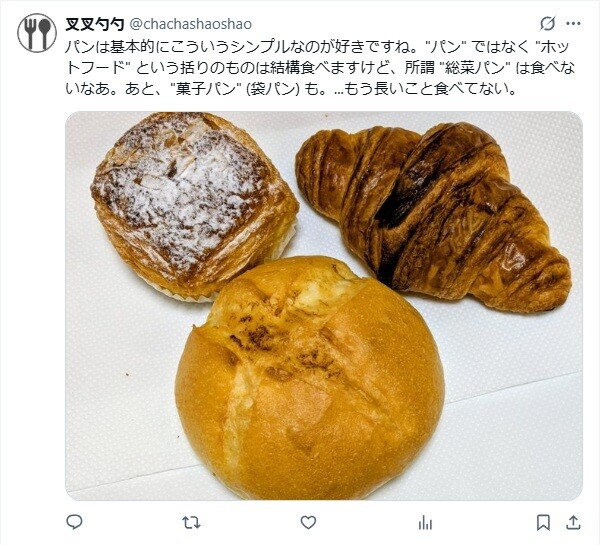The image size is (600, 545).
Task: Reply using the speech bubble icon
Action: tap(74, 522)
